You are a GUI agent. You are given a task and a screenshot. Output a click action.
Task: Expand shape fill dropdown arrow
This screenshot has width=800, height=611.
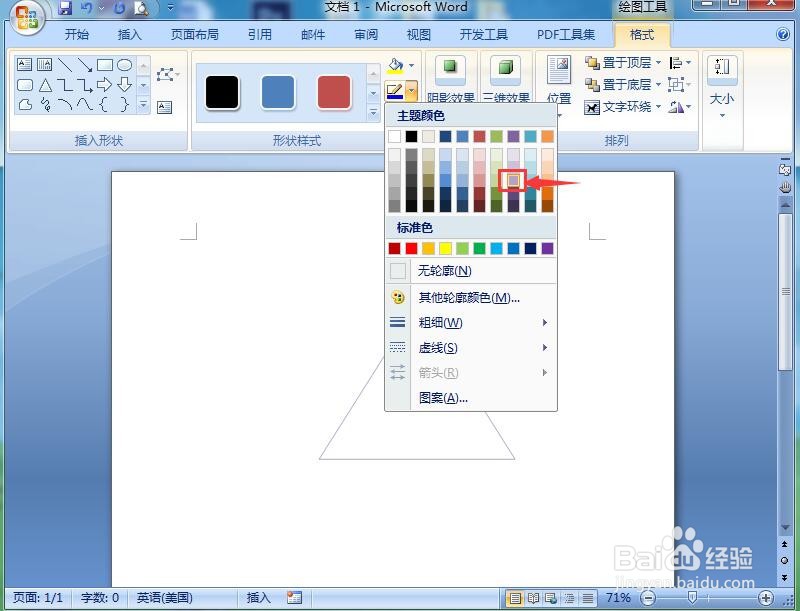coord(412,65)
